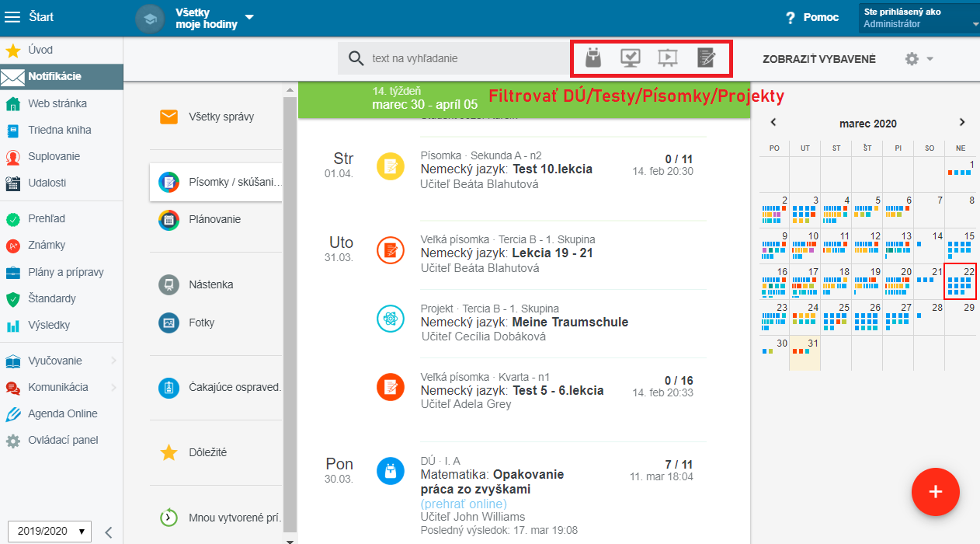
Task: Select calendar day 16 marec
Action: point(774,281)
